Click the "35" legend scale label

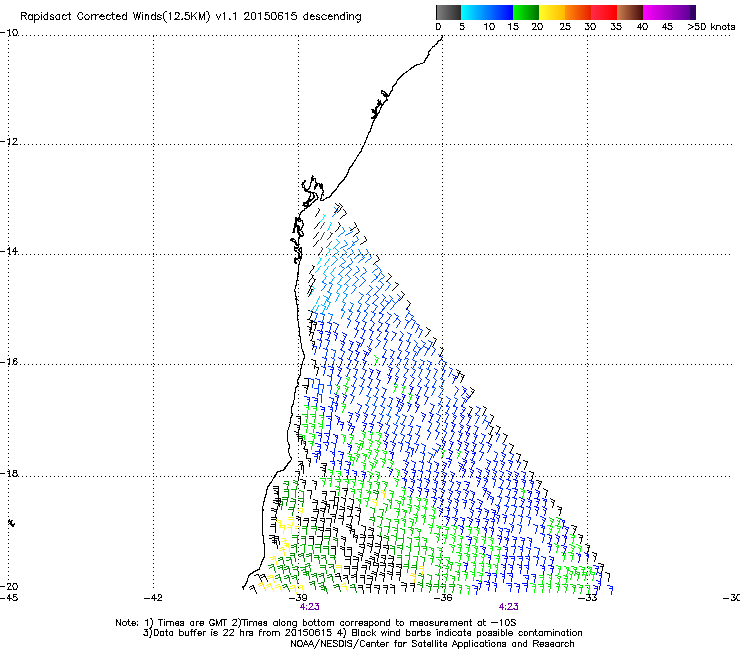click(x=616, y=27)
